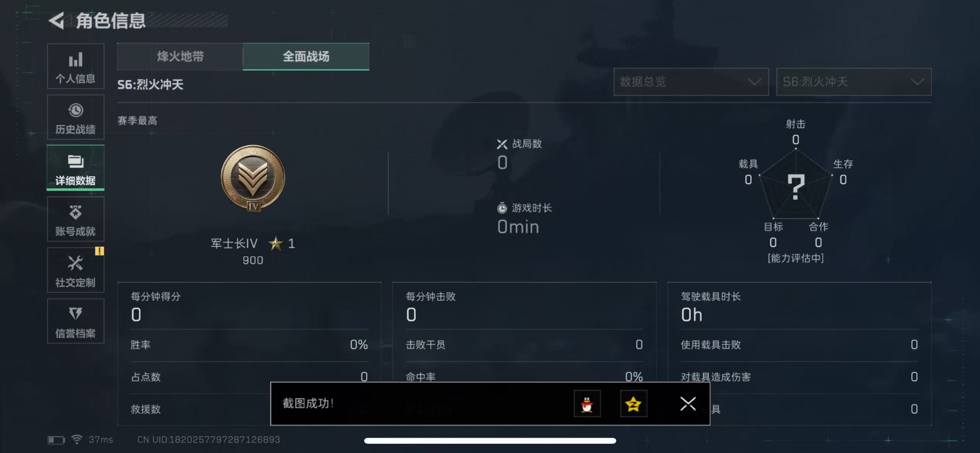Click the 每分钟得分 stats panel

click(x=250, y=353)
